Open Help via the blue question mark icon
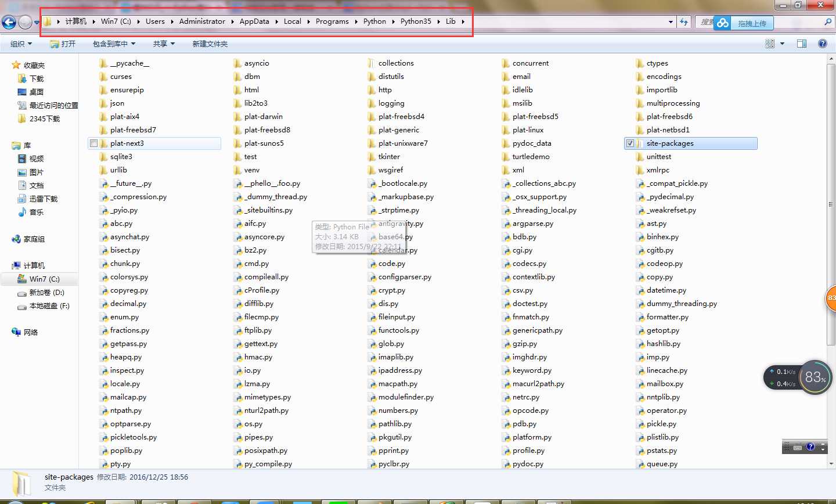836x504 pixels. [822, 44]
